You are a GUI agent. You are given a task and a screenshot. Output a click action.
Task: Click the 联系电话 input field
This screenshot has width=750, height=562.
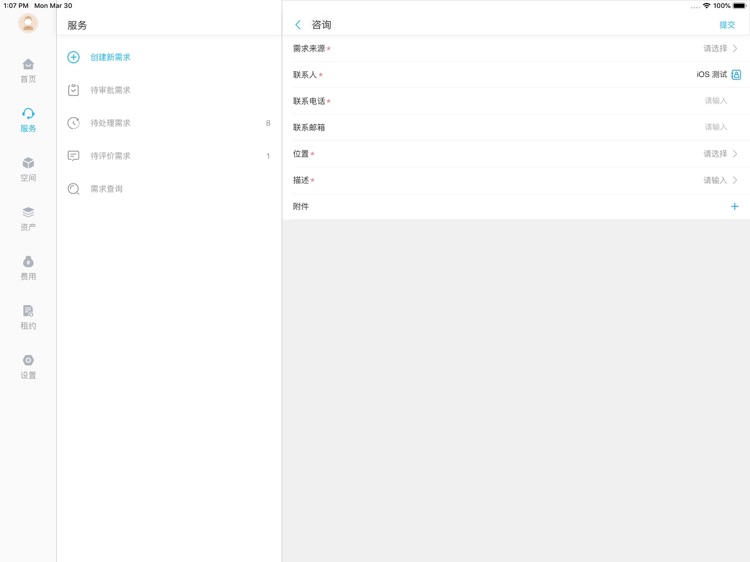tap(516, 101)
